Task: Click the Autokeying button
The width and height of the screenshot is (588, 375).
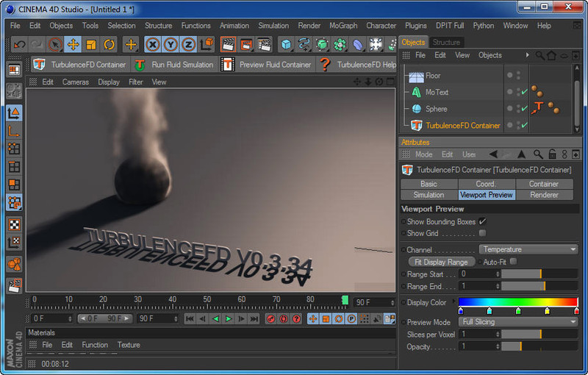Action: (x=284, y=319)
